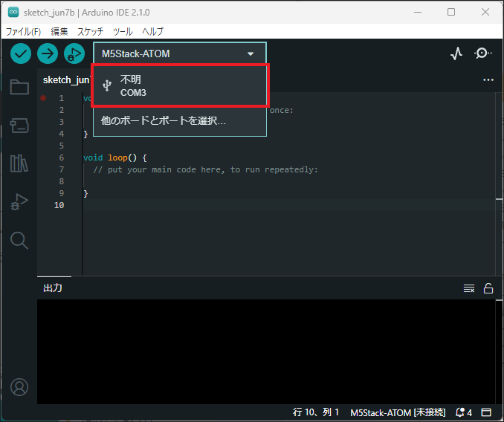This screenshot has height=422, width=504.
Task: Click inside the black output console
Action: click(266, 351)
